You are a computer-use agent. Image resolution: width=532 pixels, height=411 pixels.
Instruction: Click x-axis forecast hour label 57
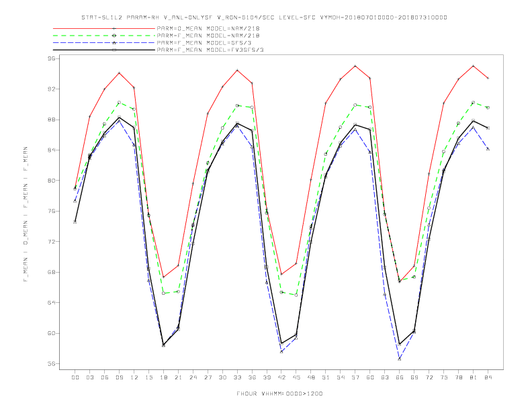[x=355, y=377]
